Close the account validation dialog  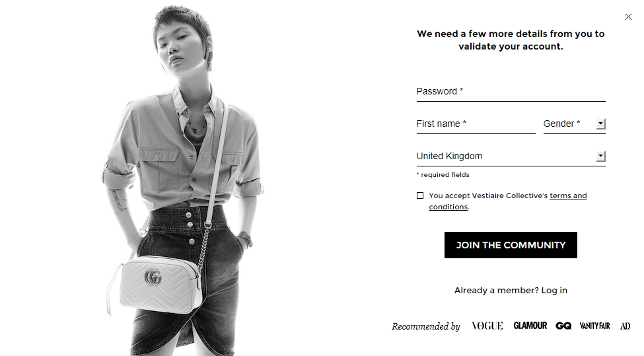[x=628, y=17]
